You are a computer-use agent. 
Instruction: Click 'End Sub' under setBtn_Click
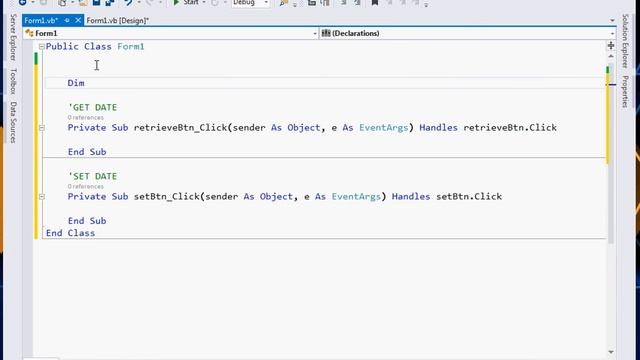coord(87,221)
